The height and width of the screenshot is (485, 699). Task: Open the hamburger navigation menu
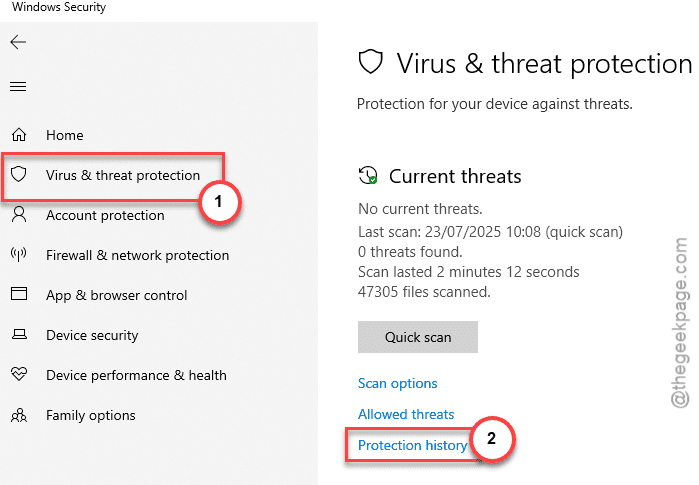click(x=18, y=86)
